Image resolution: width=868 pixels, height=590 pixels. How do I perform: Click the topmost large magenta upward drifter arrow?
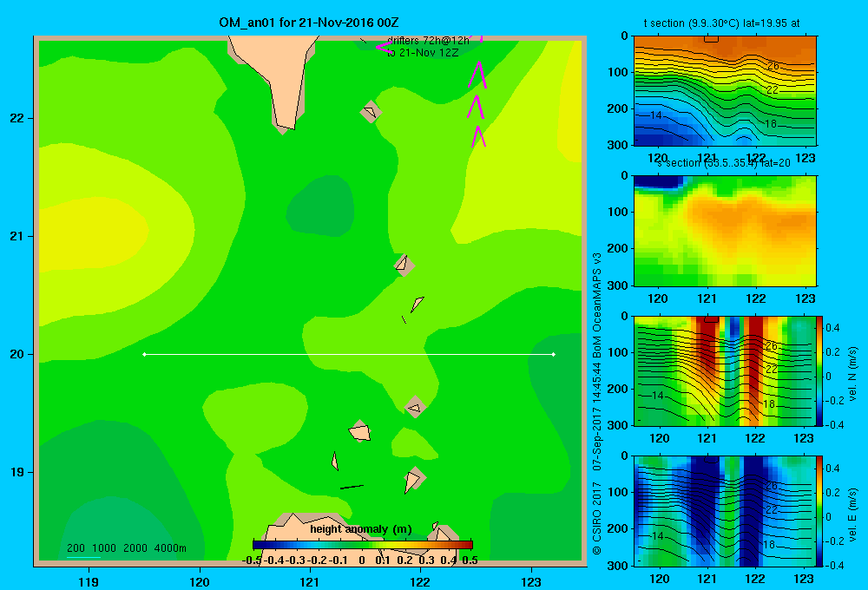tap(477, 75)
